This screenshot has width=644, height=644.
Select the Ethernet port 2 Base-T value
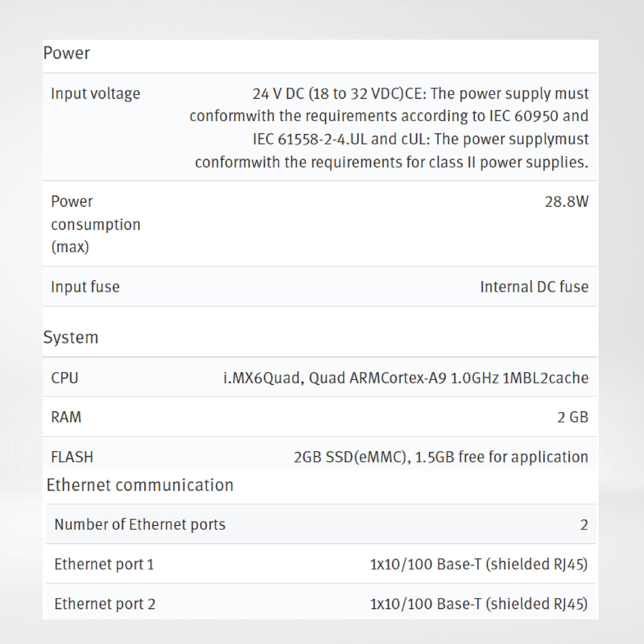click(x=479, y=604)
